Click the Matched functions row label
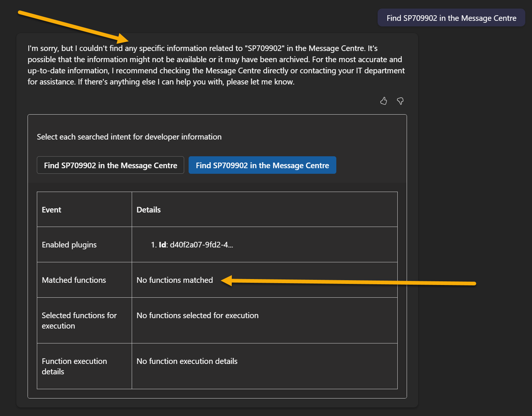This screenshot has height=416, width=532. click(74, 280)
